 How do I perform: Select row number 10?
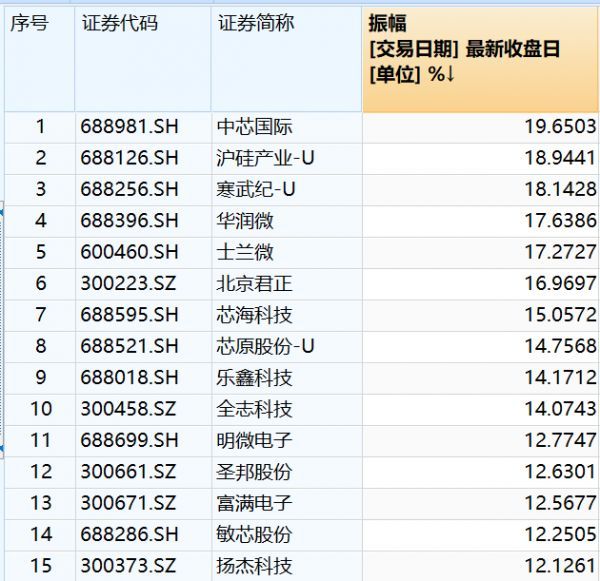(x=41, y=409)
